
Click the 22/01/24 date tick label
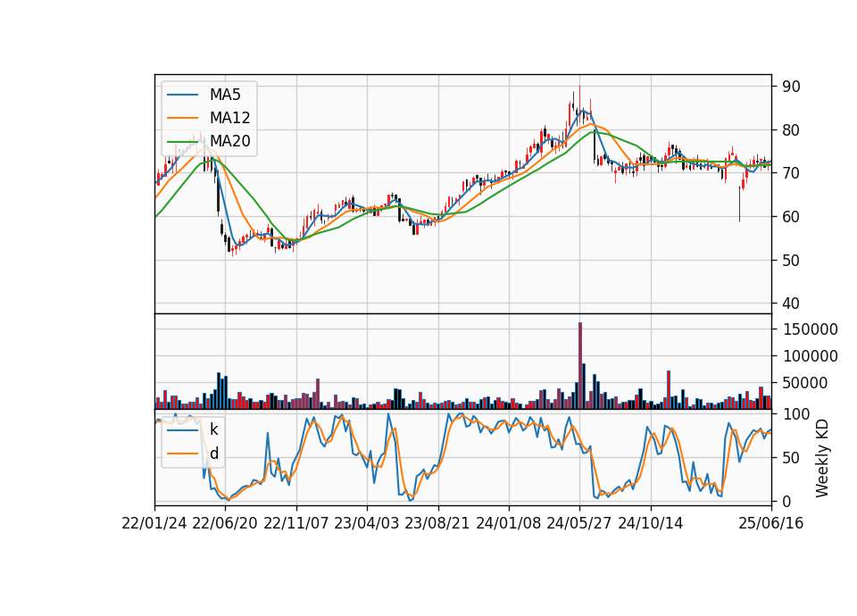154,524
